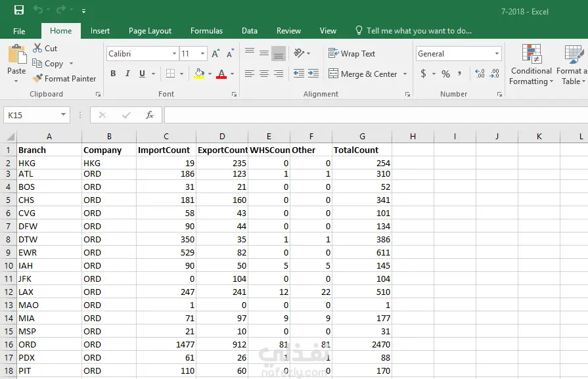The image size is (588, 379).
Task: Click the Undo arrow icon
Action: [38, 10]
